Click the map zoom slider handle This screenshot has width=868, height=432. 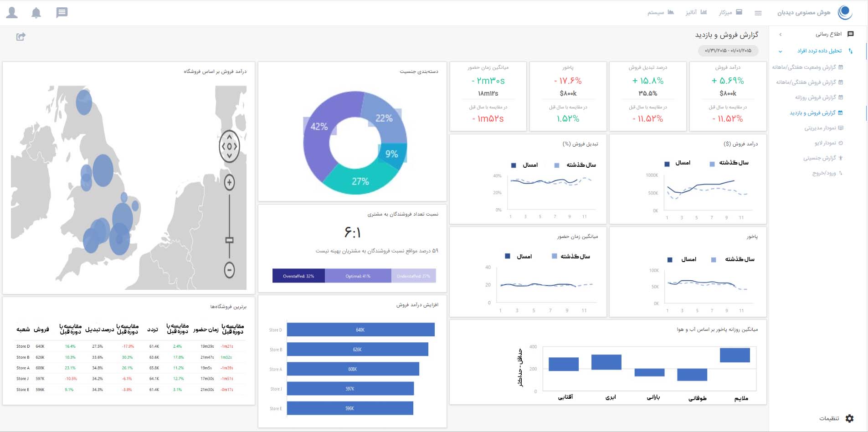click(230, 240)
